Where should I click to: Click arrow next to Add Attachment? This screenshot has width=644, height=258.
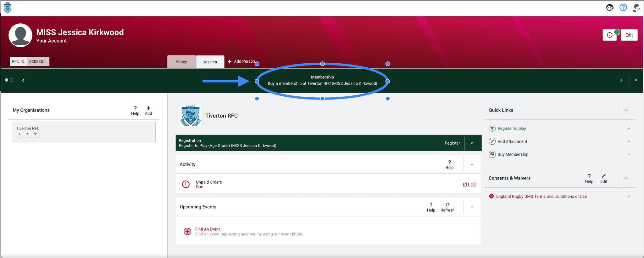(629, 141)
